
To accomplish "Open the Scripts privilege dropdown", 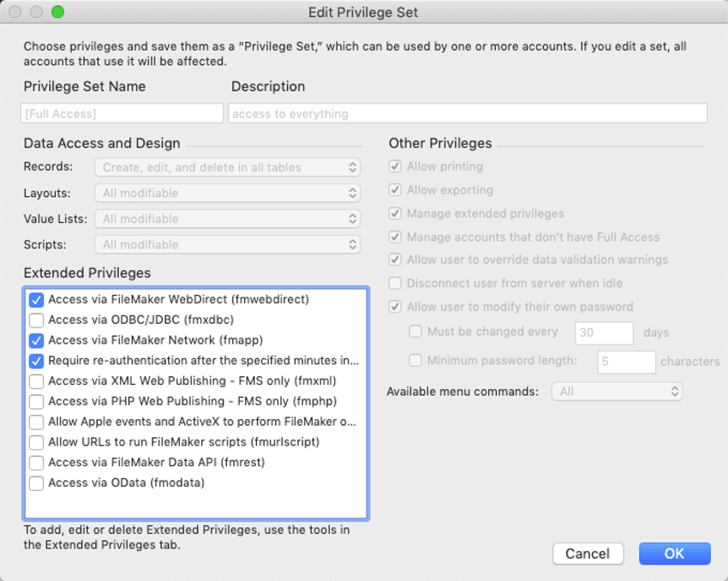I will pos(228,245).
